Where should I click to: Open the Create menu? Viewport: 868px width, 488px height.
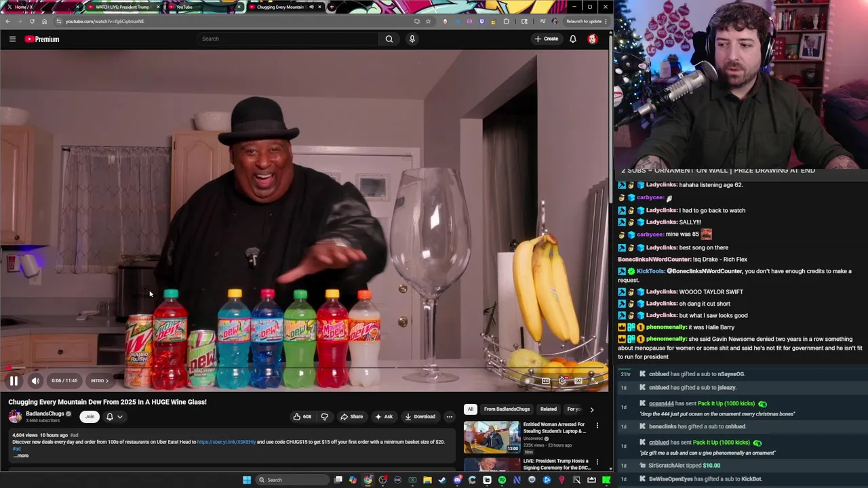click(x=547, y=39)
